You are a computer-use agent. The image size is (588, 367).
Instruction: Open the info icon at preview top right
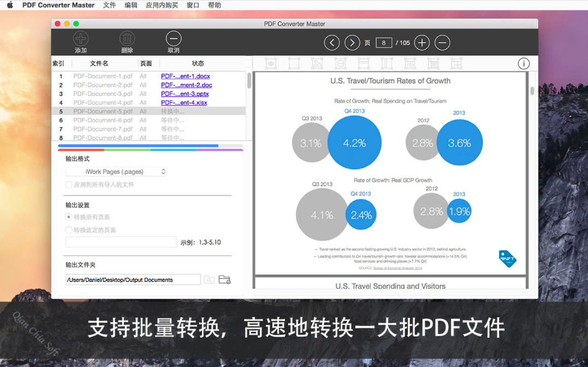click(x=524, y=64)
